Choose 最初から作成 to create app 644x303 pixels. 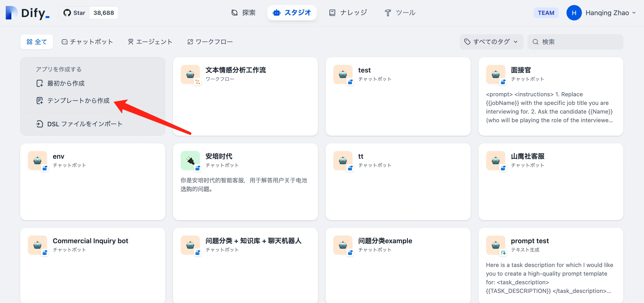coord(66,83)
